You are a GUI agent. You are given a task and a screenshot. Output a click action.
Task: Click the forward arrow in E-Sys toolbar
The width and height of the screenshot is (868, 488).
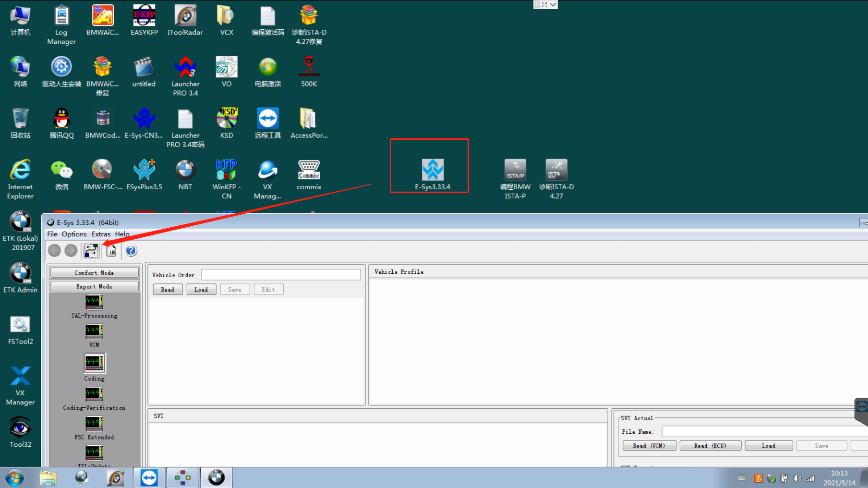[x=71, y=251]
